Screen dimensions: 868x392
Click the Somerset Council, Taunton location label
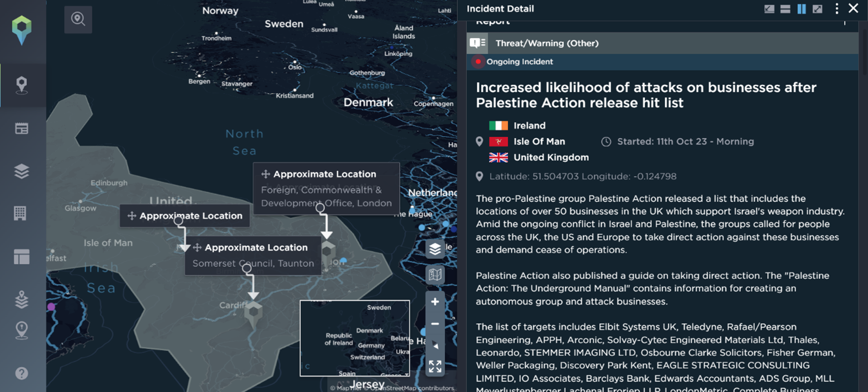click(x=253, y=263)
